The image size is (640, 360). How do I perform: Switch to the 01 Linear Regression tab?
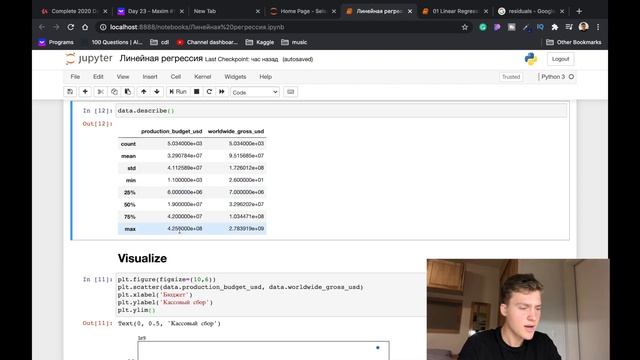pyautogui.click(x=454, y=11)
